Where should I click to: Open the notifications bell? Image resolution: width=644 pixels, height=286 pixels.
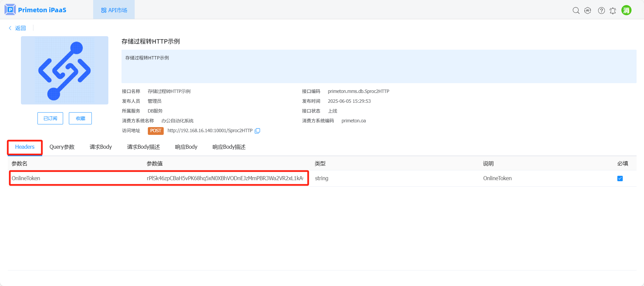click(x=613, y=11)
